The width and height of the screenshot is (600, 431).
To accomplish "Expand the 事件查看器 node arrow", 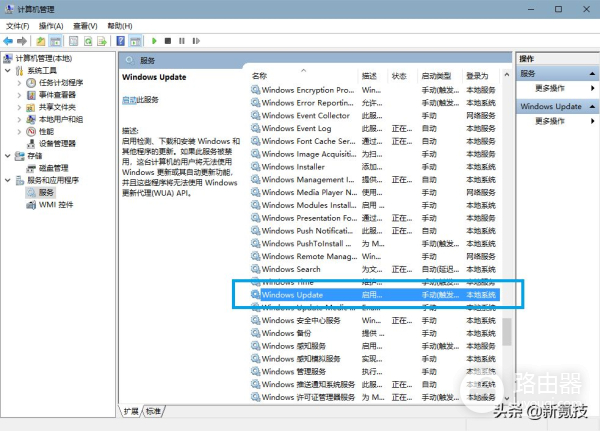I will [19, 95].
